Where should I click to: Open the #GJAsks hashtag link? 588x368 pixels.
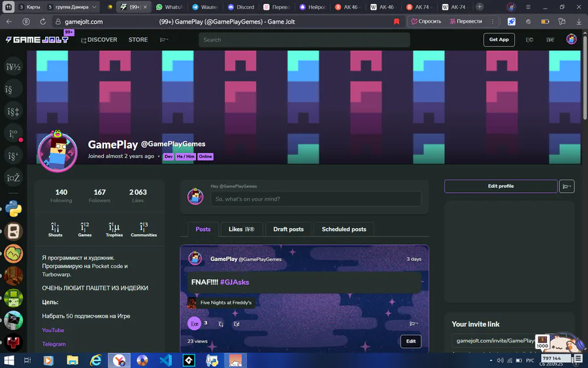(235, 282)
